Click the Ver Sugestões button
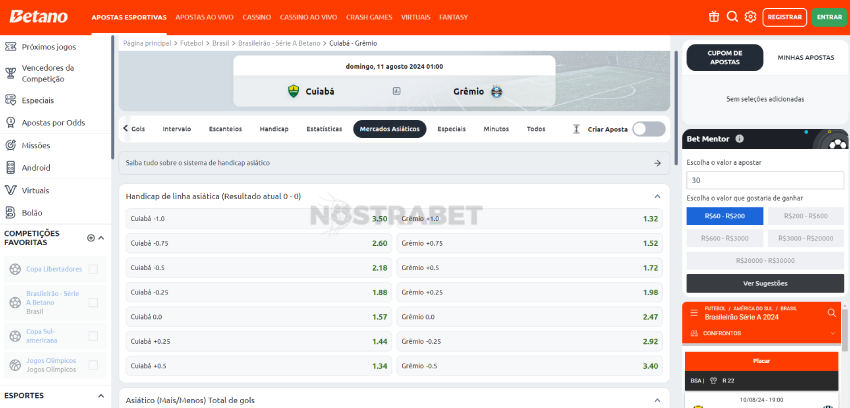 [x=765, y=283]
